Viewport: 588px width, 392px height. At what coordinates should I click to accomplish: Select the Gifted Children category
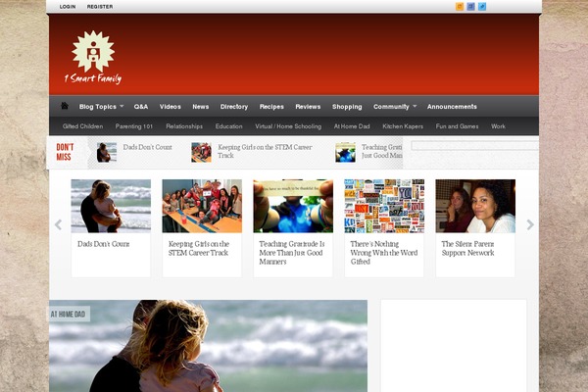click(x=83, y=126)
